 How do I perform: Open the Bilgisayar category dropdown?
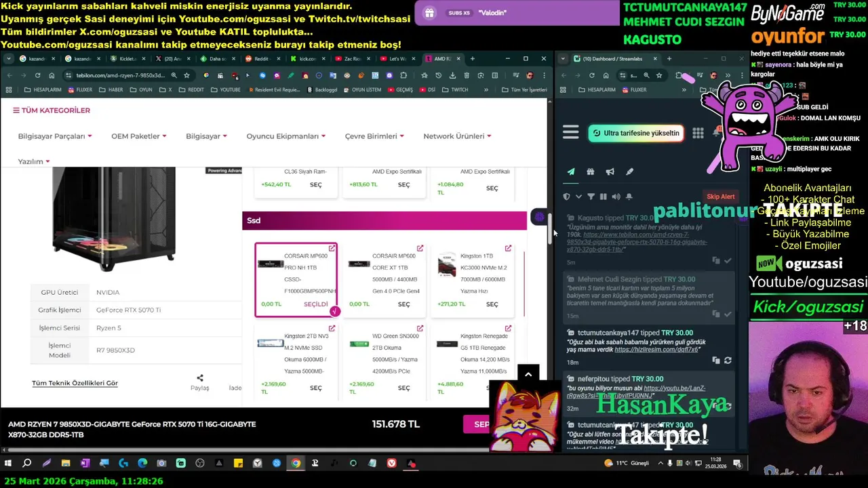click(206, 136)
